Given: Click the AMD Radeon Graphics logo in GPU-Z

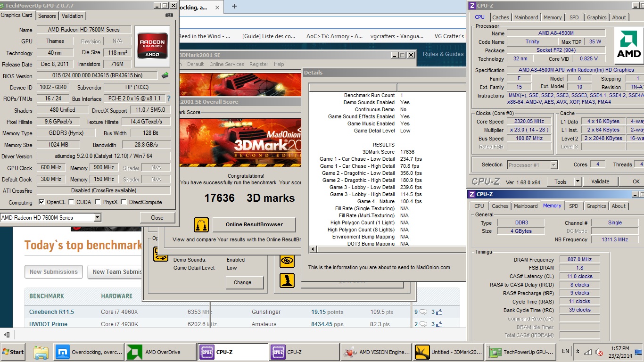Looking at the screenshot, I should point(151,46).
